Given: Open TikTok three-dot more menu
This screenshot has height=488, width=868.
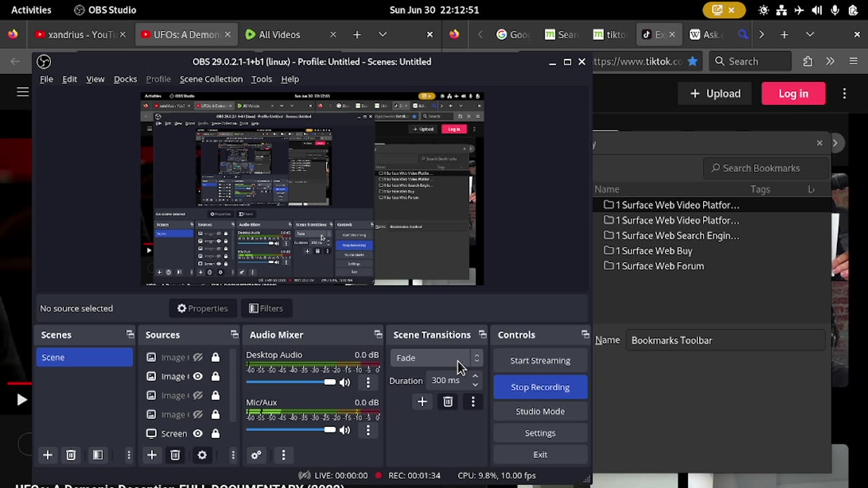Looking at the screenshot, I should (844, 94).
